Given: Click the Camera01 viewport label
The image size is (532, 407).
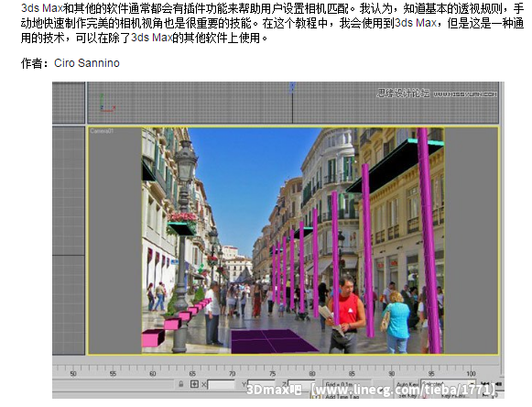Looking at the screenshot, I should pos(102,131).
